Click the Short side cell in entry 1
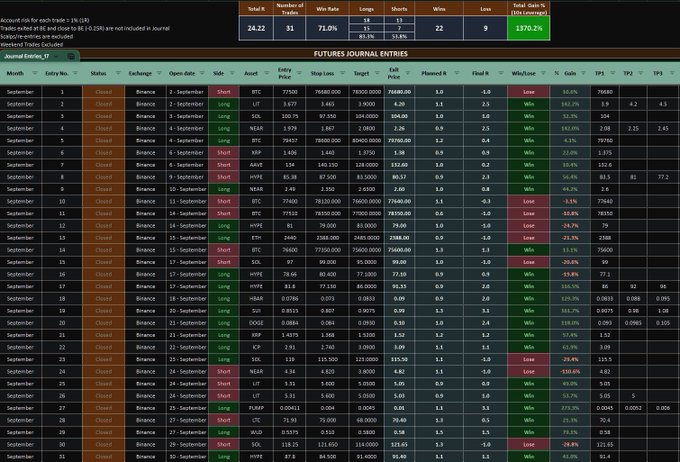 click(x=224, y=92)
